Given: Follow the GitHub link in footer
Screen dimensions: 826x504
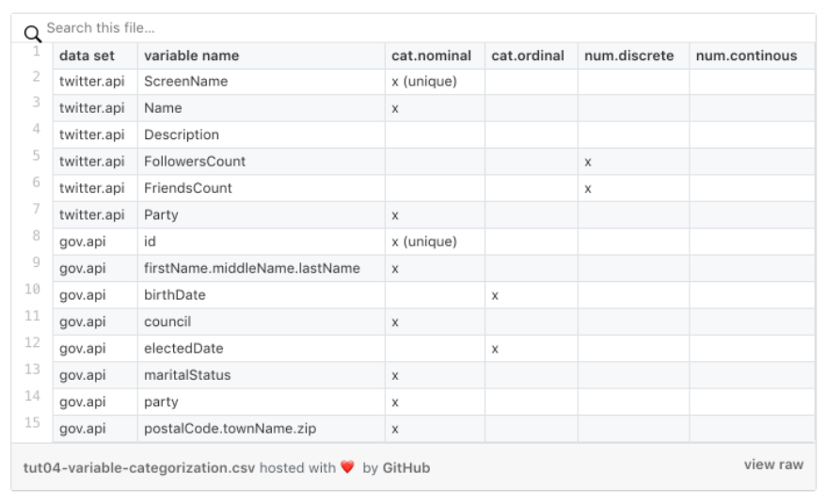Looking at the screenshot, I should coord(406,467).
